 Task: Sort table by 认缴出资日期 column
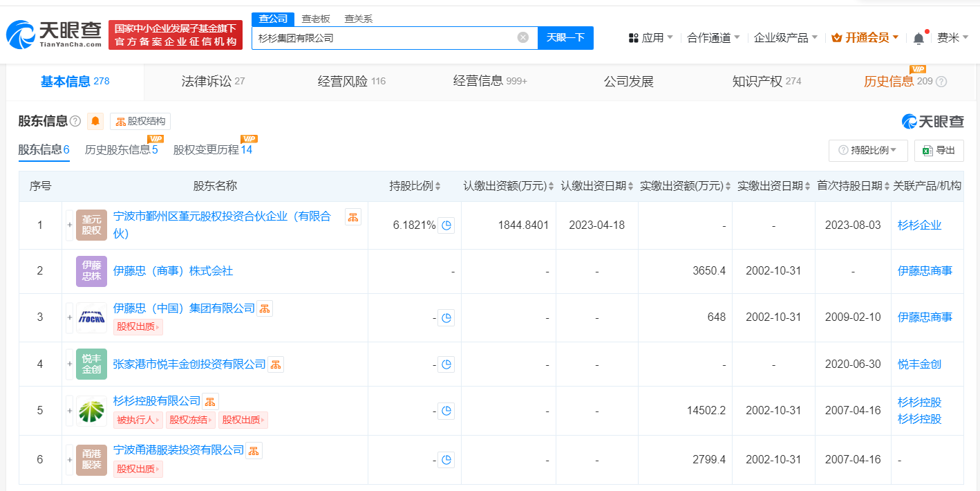point(597,186)
